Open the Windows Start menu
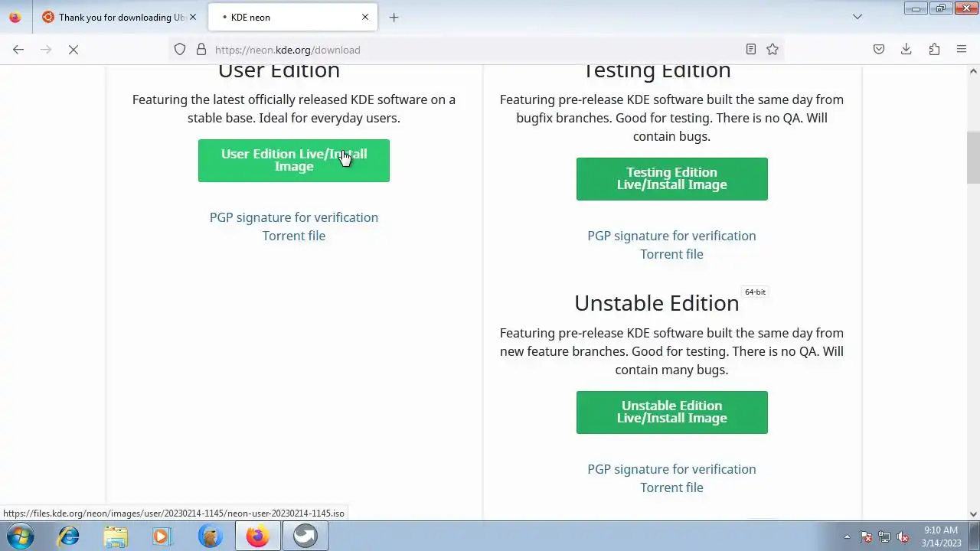The image size is (980, 551). coord(20,536)
